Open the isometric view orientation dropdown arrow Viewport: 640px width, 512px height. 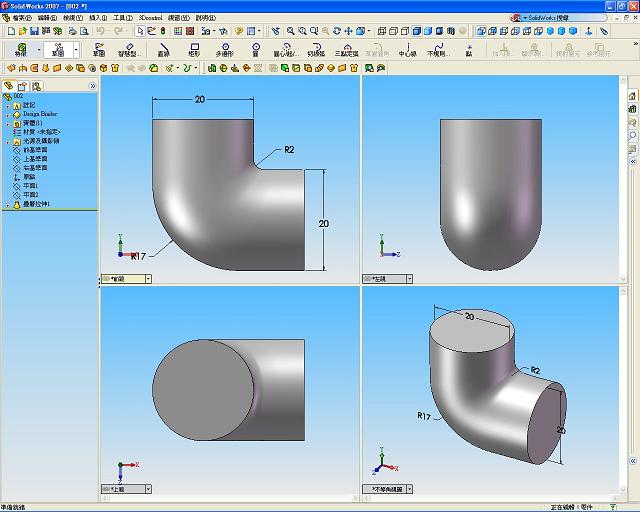[410, 489]
